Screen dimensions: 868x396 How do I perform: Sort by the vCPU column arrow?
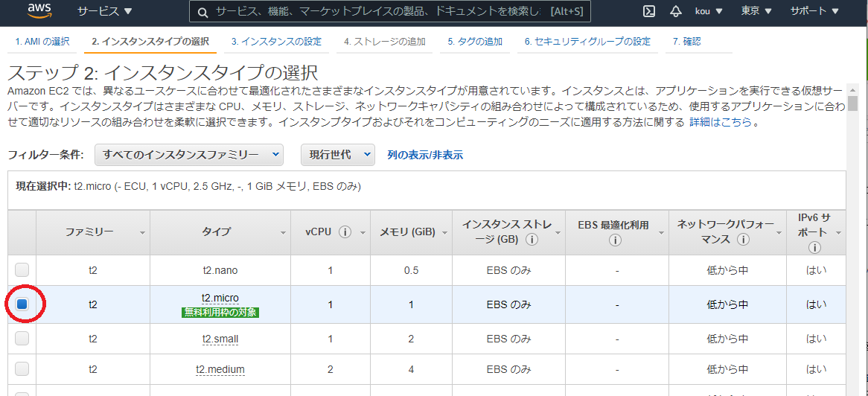click(x=363, y=233)
